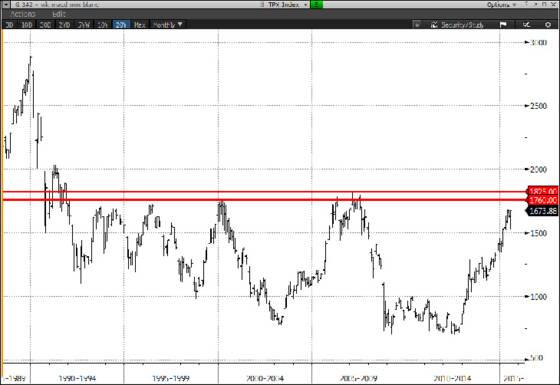This screenshot has height=385, width=560.
Task: Choose the Max time range
Action: [x=140, y=25]
